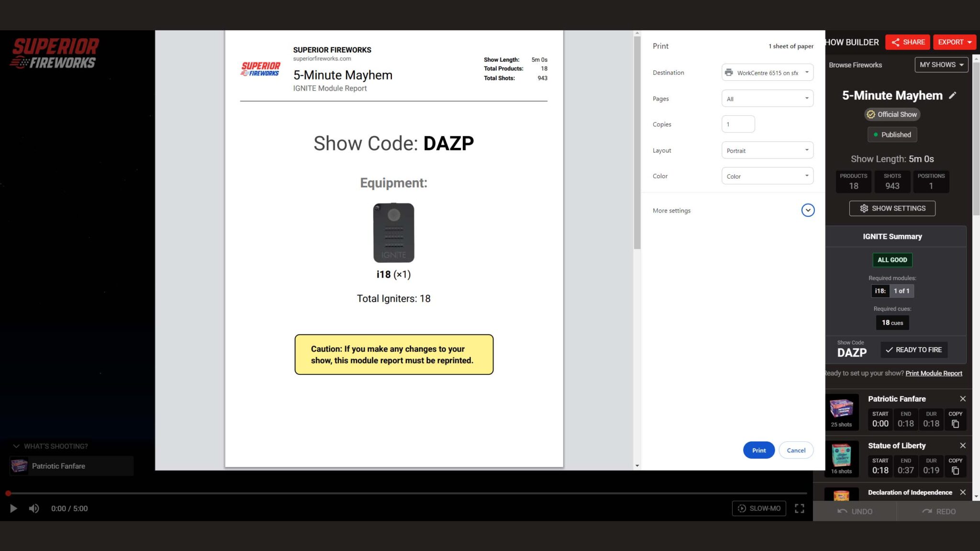Click the Print Module Report link
The width and height of the screenshot is (980, 551).
tap(933, 373)
